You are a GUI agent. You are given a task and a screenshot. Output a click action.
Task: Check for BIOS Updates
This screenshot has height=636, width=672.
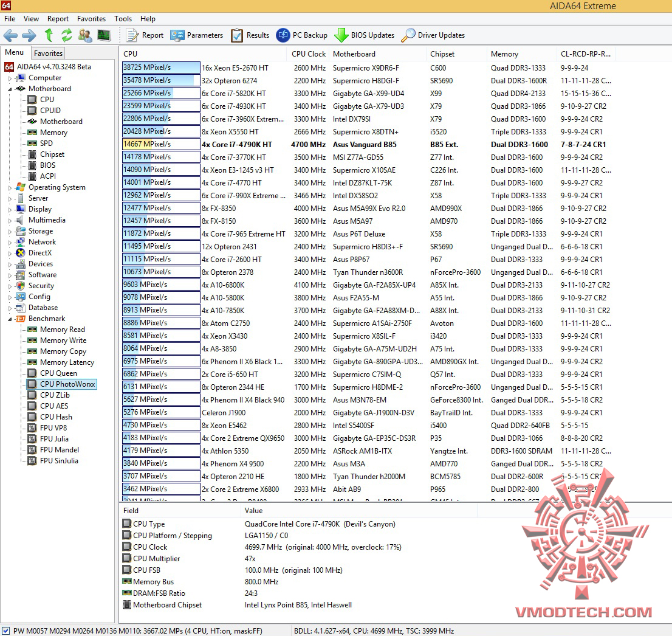coord(365,35)
